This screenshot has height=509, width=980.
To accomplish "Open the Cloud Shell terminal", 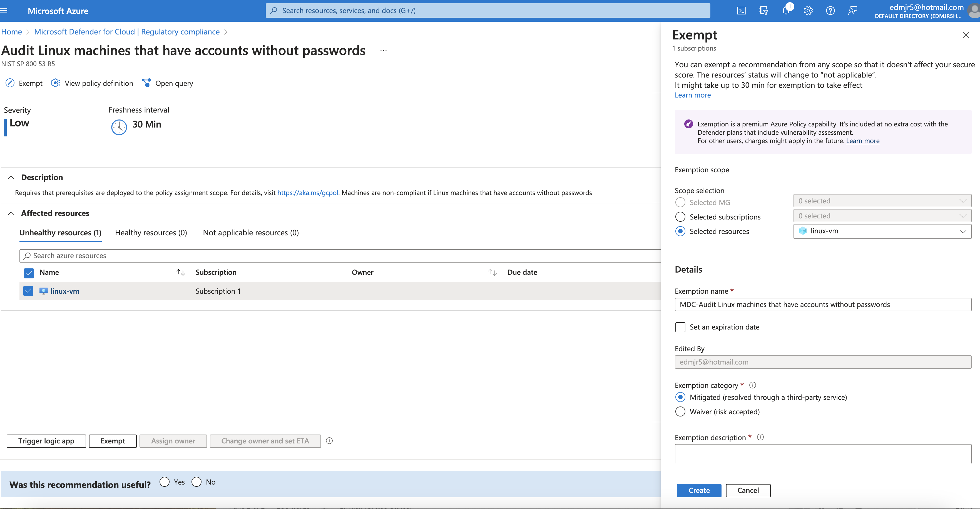I will tap(742, 10).
